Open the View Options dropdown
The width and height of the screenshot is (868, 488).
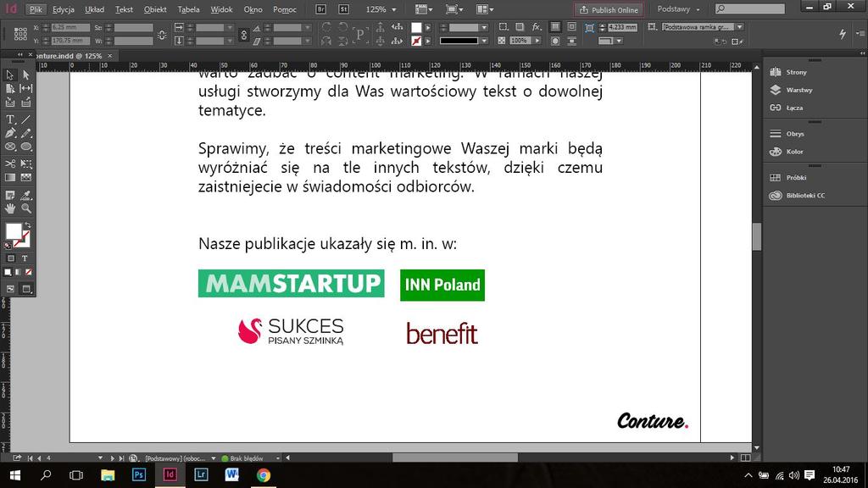click(424, 9)
